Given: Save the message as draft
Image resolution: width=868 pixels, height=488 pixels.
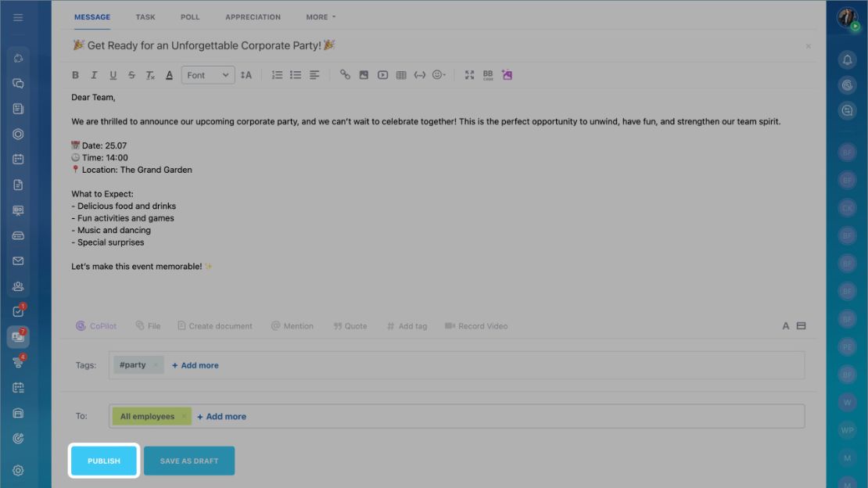Looking at the screenshot, I should 189,461.
